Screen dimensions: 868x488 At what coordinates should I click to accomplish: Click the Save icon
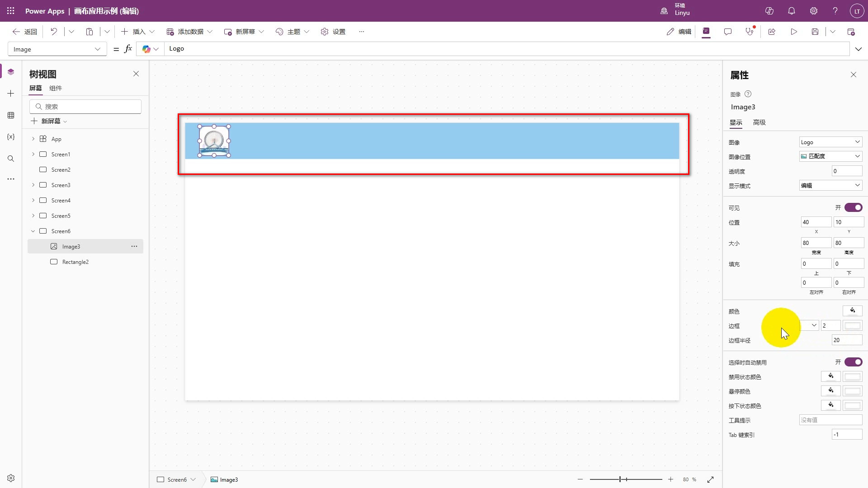click(x=815, y=32)
